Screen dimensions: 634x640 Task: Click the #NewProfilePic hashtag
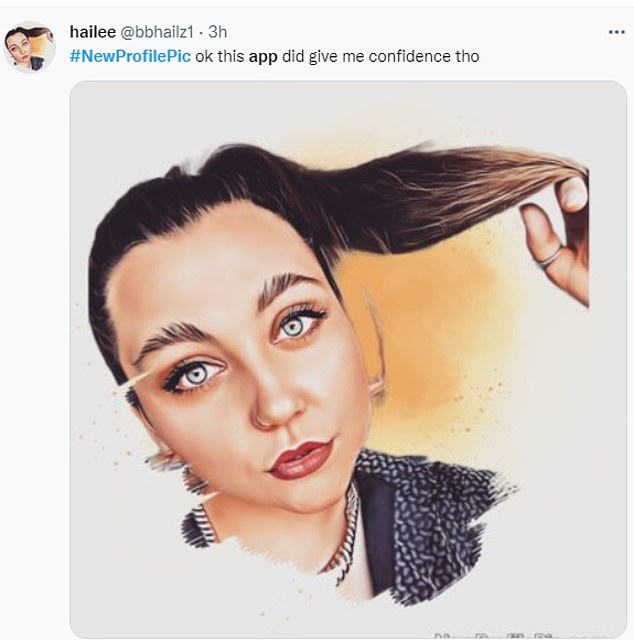[x=130, y=56]
